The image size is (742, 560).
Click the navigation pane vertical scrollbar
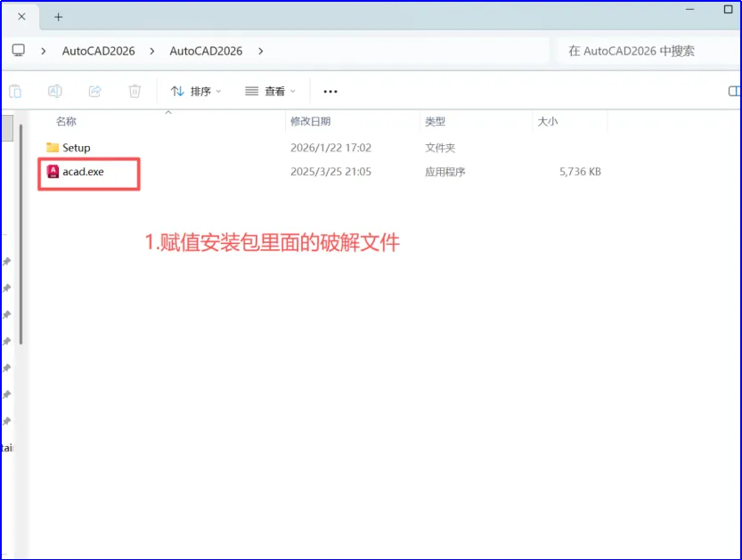point(20,234)
